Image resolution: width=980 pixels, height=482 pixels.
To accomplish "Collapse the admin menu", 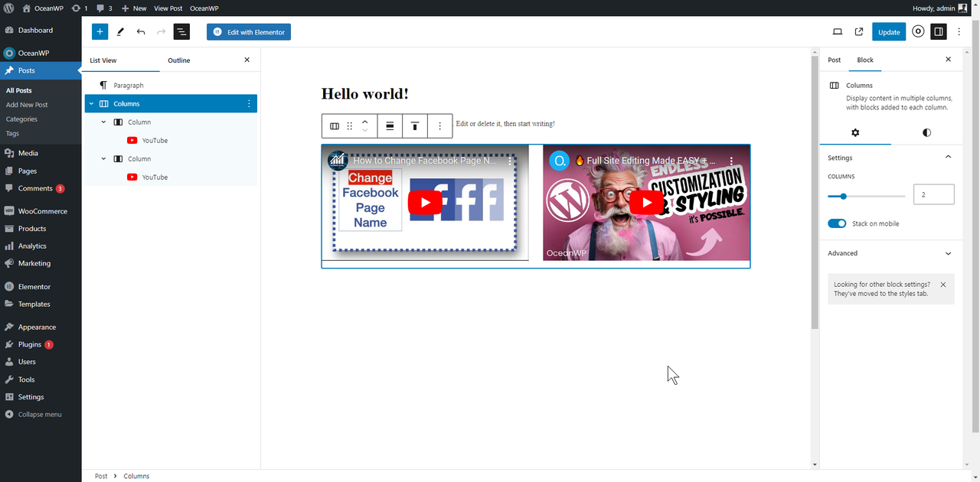I will click(41, 415).
